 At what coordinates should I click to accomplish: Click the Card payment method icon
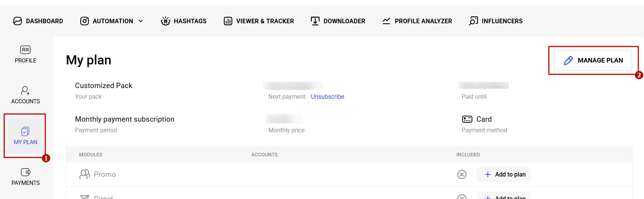coord(467,119)
